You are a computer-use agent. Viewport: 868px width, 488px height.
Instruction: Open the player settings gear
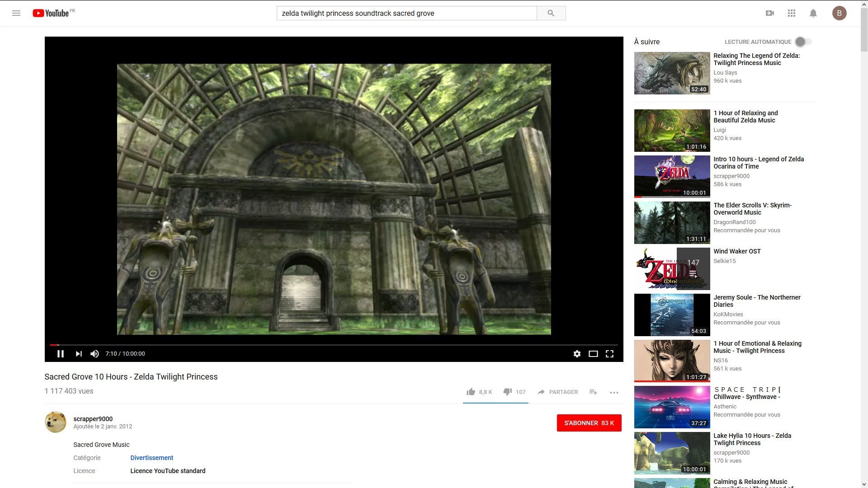(x=577, y=354)
